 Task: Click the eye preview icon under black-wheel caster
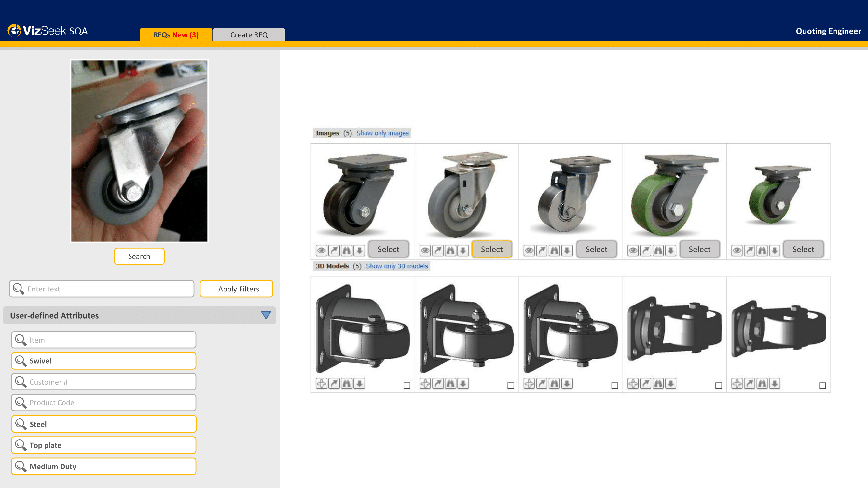pos(322,250)
